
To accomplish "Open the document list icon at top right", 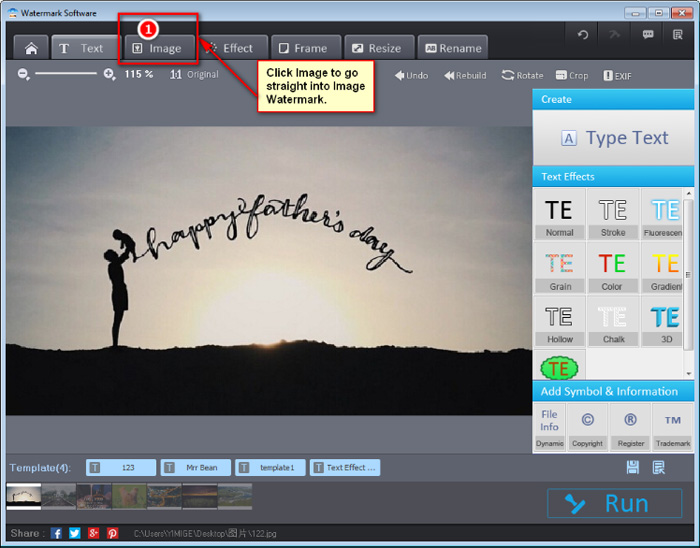I will coord(678,35).
